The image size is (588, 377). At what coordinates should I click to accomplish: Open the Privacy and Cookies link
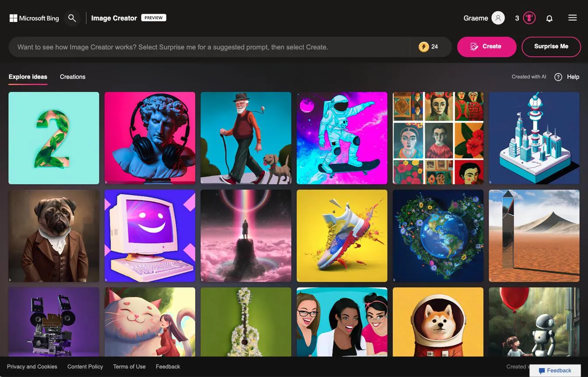(x=32, y=366)
